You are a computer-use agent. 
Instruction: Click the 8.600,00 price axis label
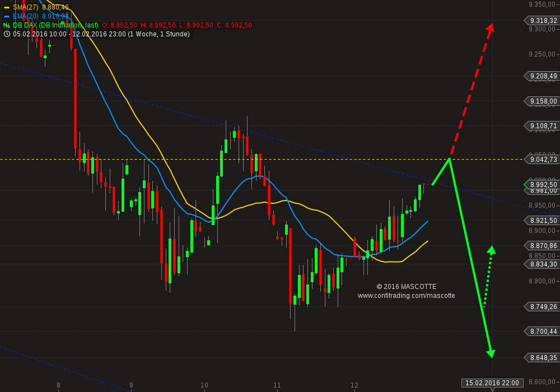coord(542,382)
